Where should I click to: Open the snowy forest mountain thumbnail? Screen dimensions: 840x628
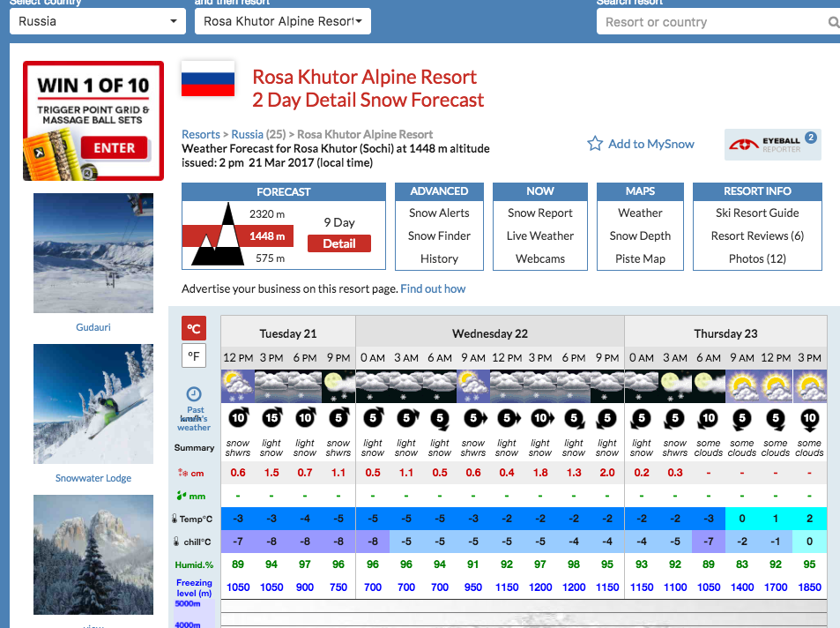(x=93, y=555)
